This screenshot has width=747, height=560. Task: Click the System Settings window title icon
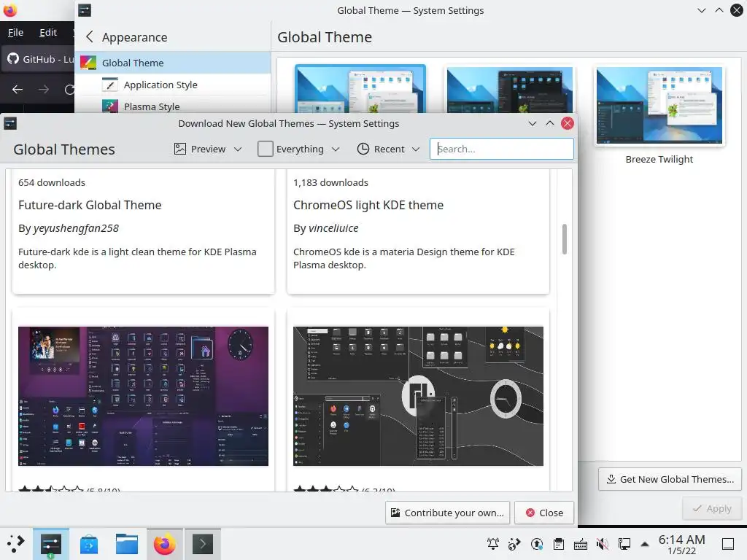click(85, 10)
